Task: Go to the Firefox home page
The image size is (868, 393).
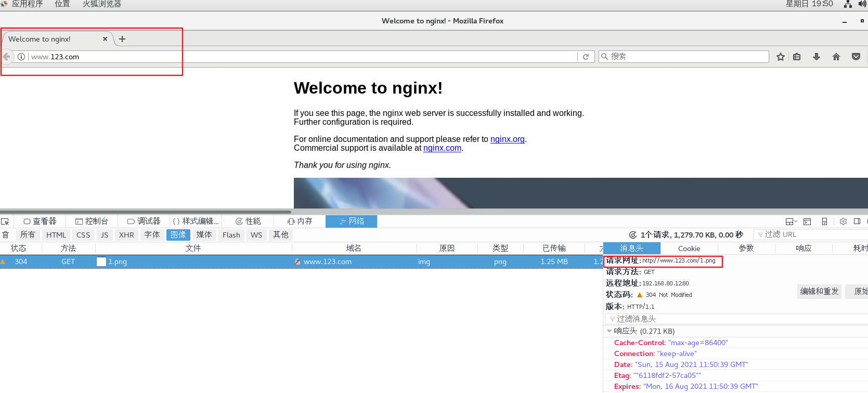Action: 836,57
